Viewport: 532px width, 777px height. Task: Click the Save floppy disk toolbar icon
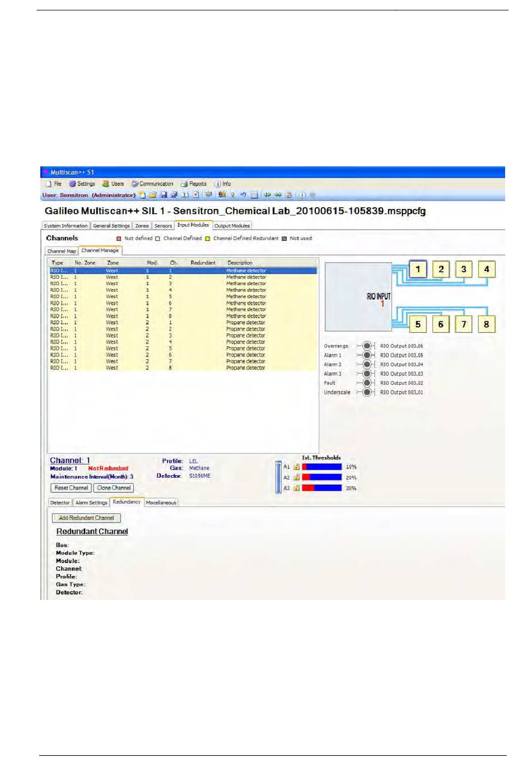pyautogui.click(x=164, y=195)
